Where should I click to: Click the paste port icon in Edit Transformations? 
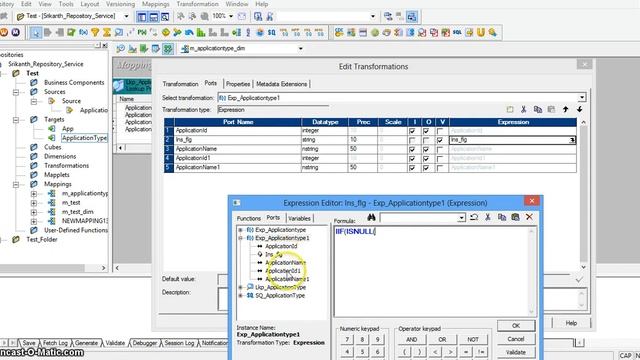(551, 109)
